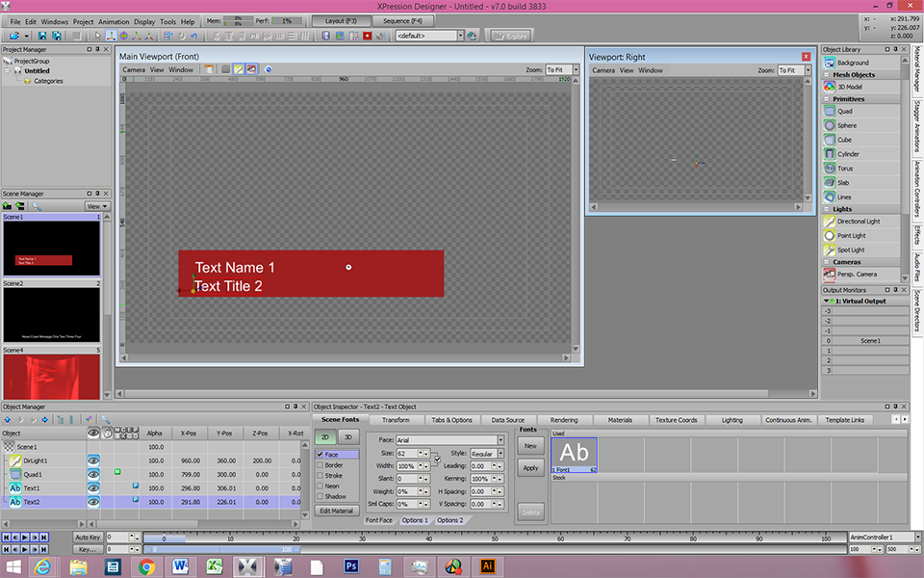This screenshot has height=578, width=924.
Task: Add a Spot Light from the library
Action: [850, 250]
